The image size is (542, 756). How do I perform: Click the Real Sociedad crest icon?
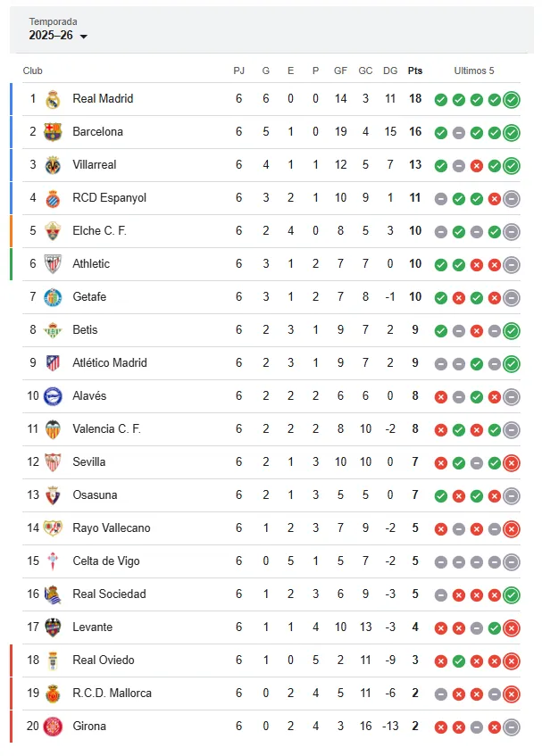coord(53,594)
